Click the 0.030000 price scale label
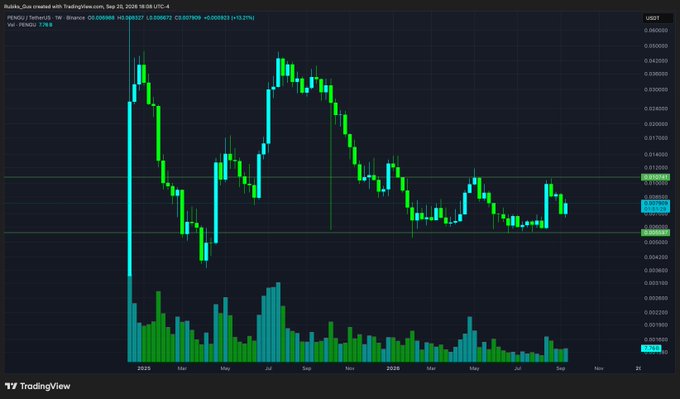This screenshot has height=399, width=680. pos(655,90)
